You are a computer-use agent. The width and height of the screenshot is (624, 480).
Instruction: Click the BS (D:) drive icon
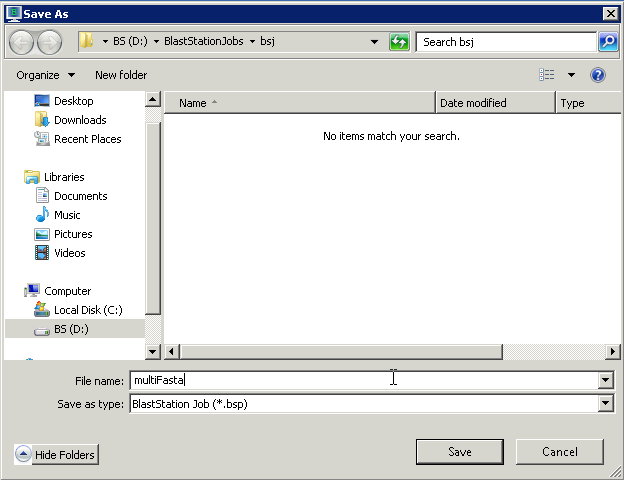42,330
